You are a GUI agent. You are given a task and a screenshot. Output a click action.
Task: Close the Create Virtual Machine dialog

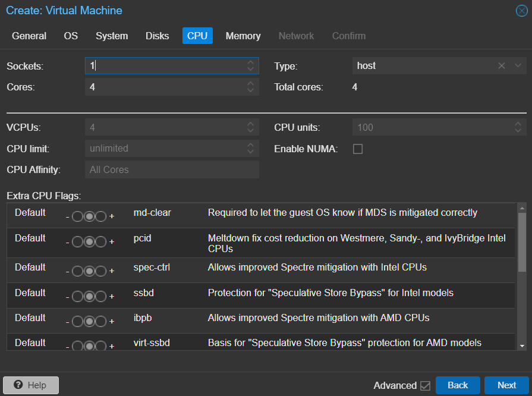[521, 11]
